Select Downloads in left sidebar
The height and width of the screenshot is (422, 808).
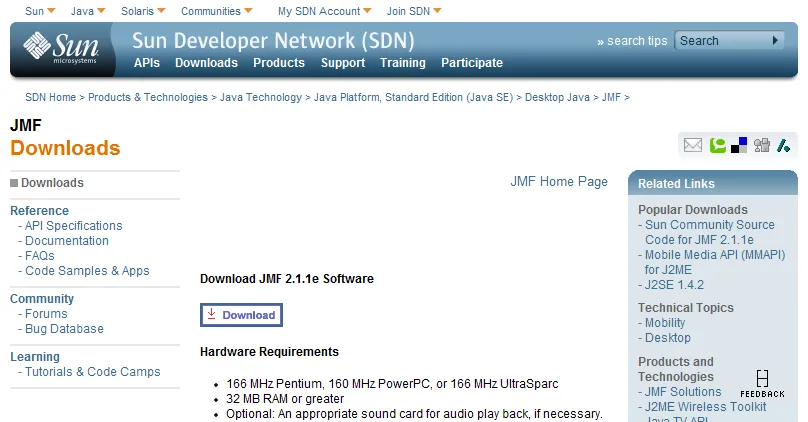[x=52, y=183]
